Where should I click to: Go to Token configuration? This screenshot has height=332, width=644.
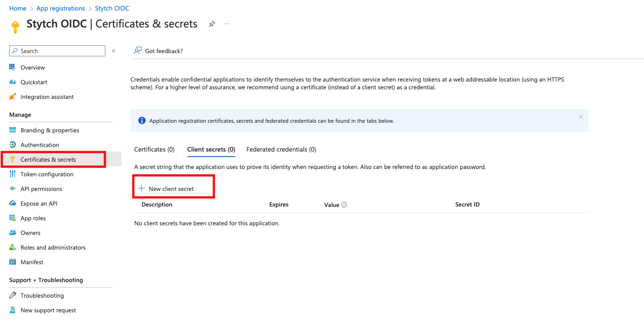pos(47,174)
